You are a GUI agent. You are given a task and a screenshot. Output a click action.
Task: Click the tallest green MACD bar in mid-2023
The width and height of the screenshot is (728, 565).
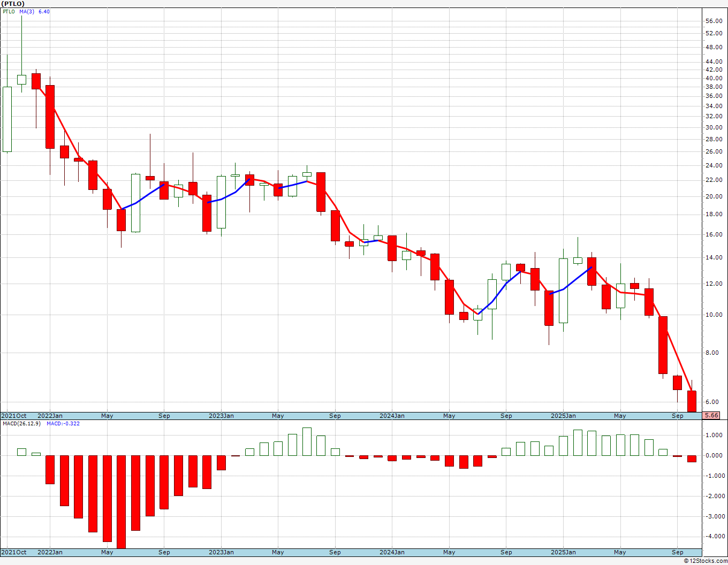point(307,441)
